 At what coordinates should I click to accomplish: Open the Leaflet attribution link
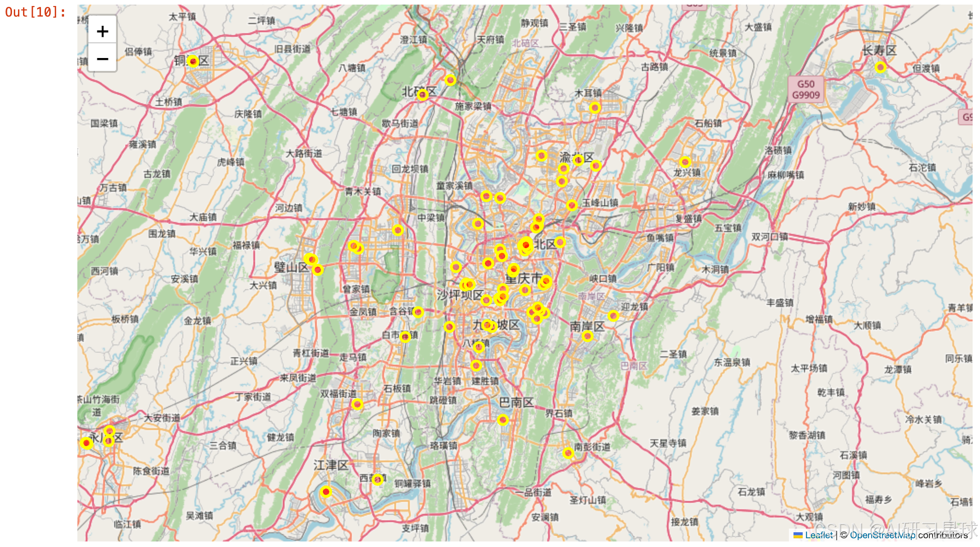(x=819, y=535)
